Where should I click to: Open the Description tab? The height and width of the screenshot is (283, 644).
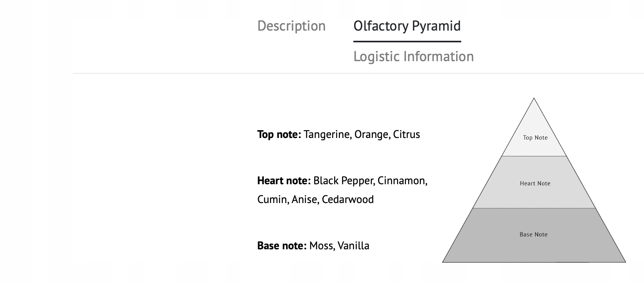point(291,26)
